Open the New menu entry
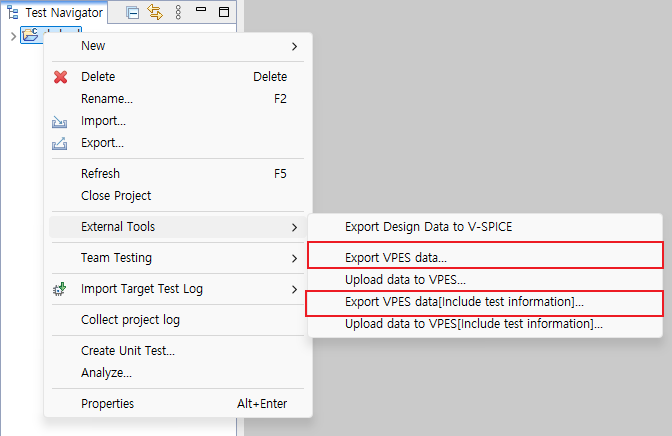 (177, 46)
